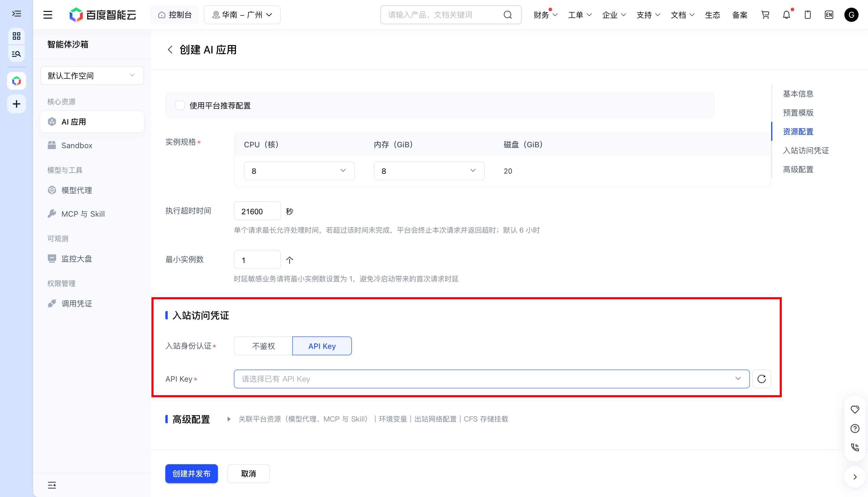
Task: Switch language with the EN icon
Action: 829,15
